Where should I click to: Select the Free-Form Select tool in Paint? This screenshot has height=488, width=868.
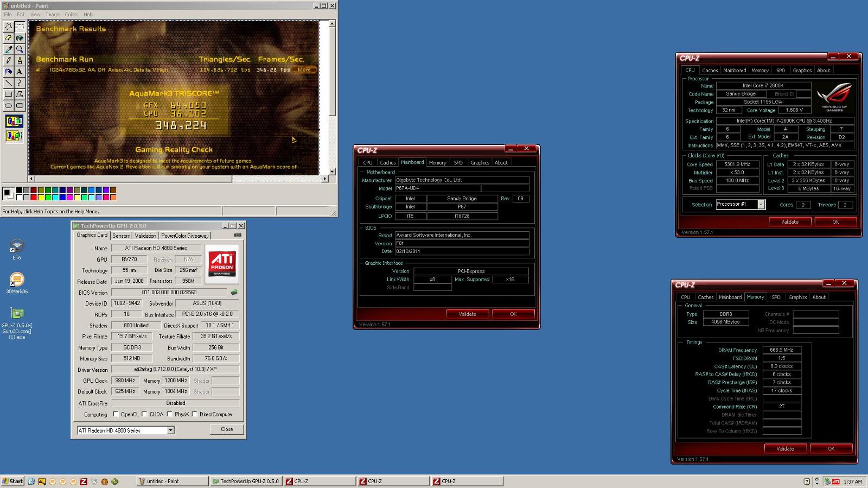(8, 27)
